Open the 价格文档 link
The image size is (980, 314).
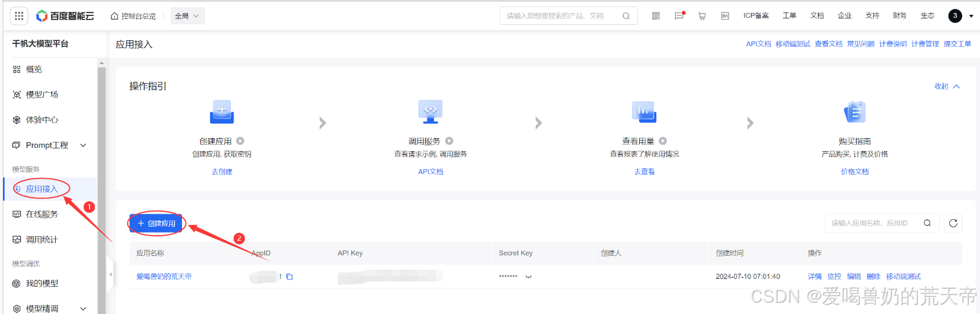tap(854, 172)
